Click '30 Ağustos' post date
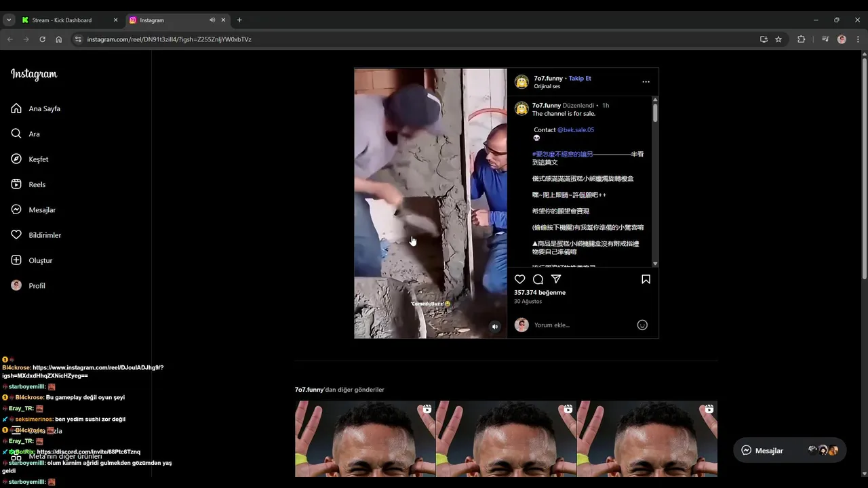This screenshot has width=868, height=488. (x=528, y=301)
